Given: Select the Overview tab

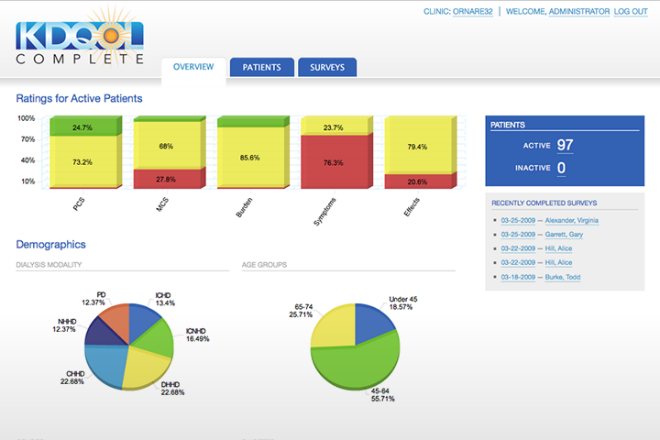Looking at the screenshot, I should [x=193, y=68].
